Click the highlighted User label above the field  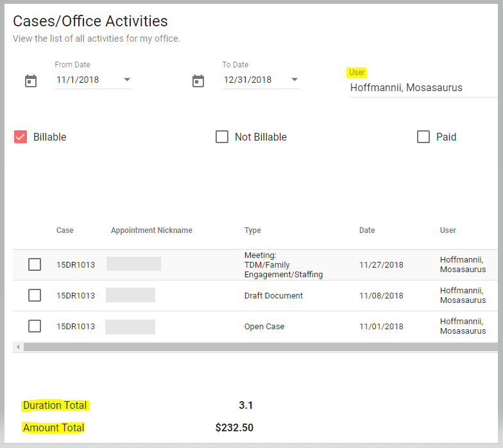tap(357, 72)
